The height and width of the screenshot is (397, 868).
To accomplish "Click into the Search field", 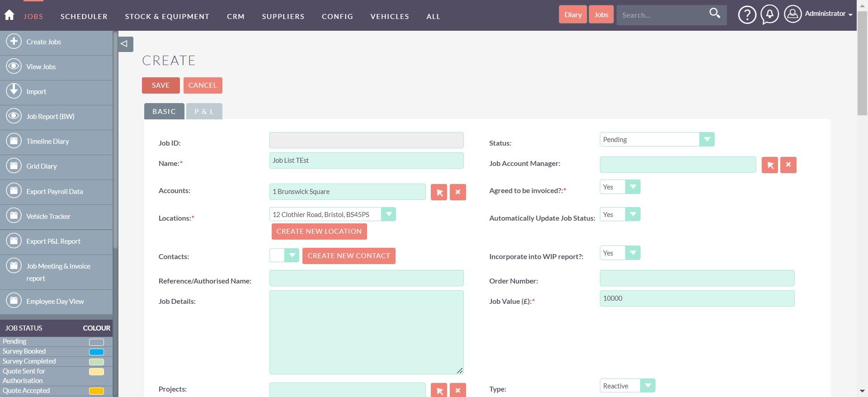I will point(662,15).
